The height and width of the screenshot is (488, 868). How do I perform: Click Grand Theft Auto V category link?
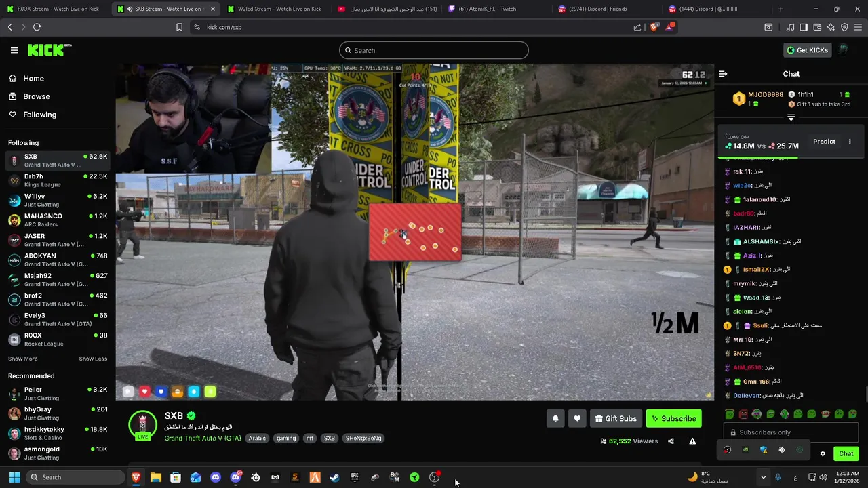tap(202, 439)
